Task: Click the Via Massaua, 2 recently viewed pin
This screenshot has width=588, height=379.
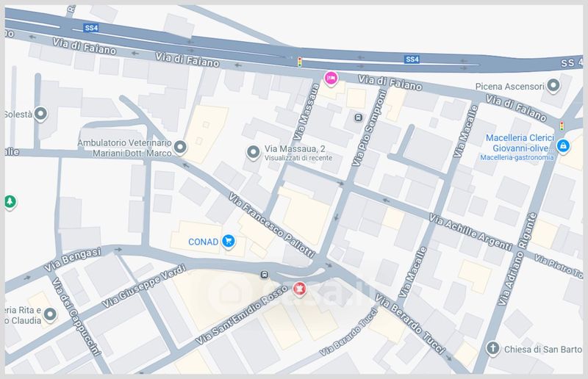Action: [x=253, y=153]
